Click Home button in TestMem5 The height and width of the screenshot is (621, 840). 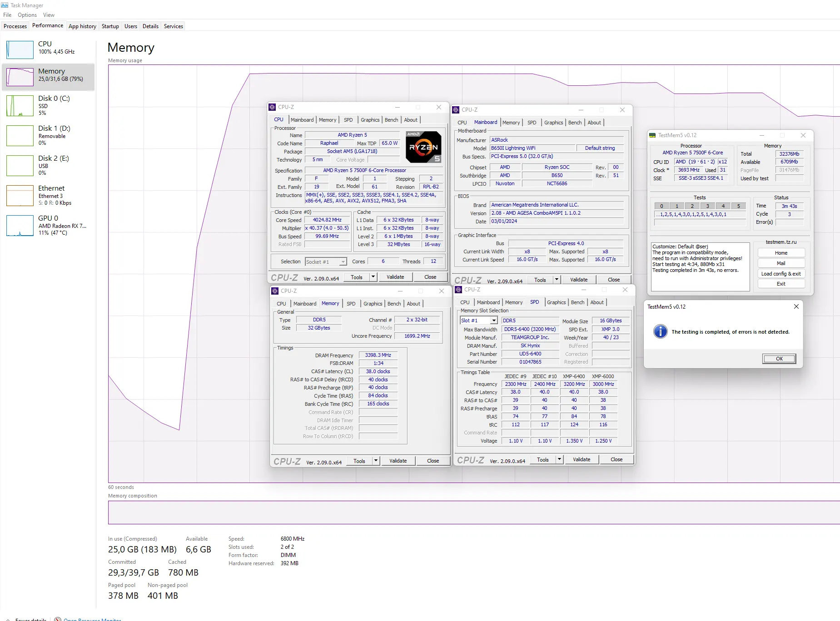[x=781, y=253]
